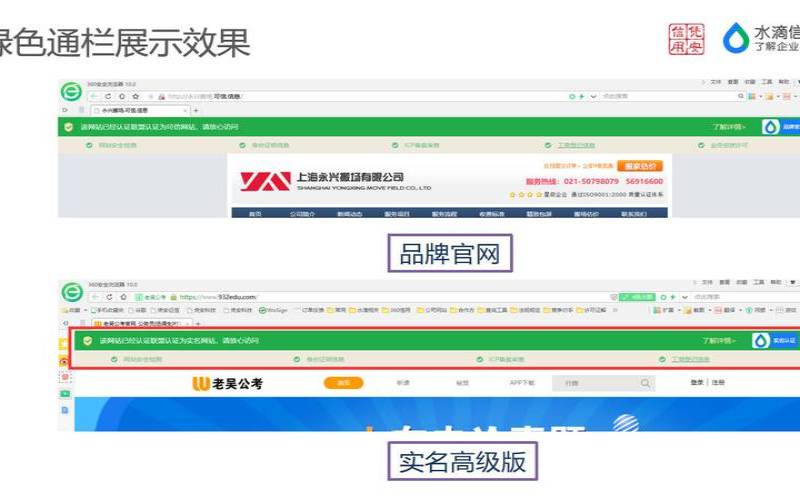Go back in the 932edu browser

(x=95, y=297)
